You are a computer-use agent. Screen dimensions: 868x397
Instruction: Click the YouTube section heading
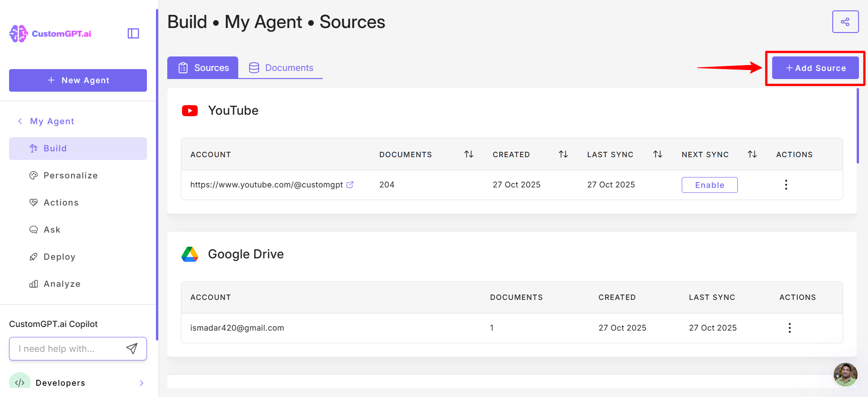pyautogui.click(x=233, y=111)
